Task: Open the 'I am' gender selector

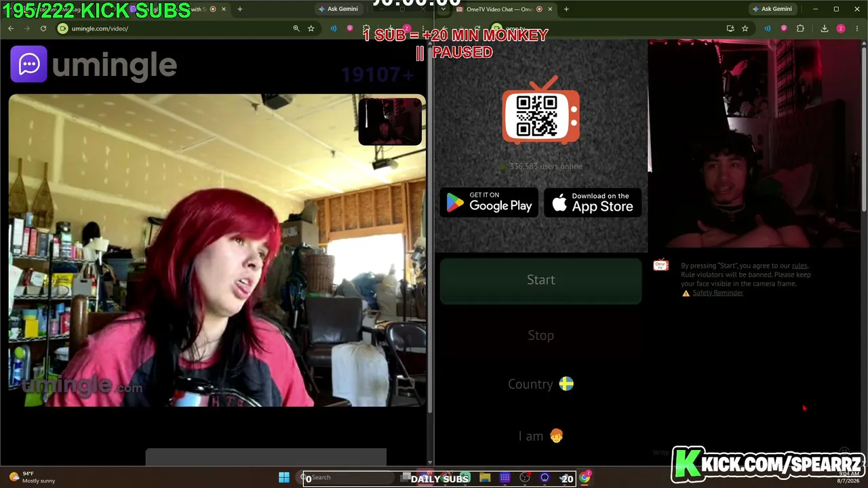Action: tap(541, 436)
